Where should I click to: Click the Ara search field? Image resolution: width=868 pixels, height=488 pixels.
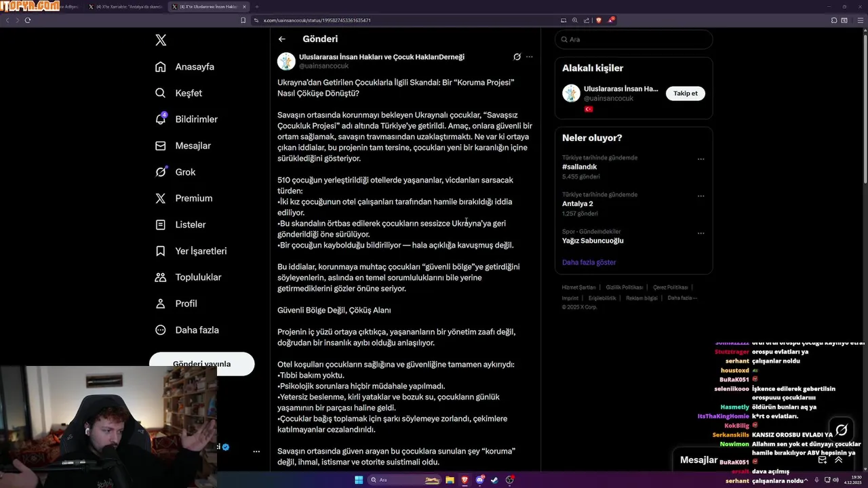pos(633,39)
